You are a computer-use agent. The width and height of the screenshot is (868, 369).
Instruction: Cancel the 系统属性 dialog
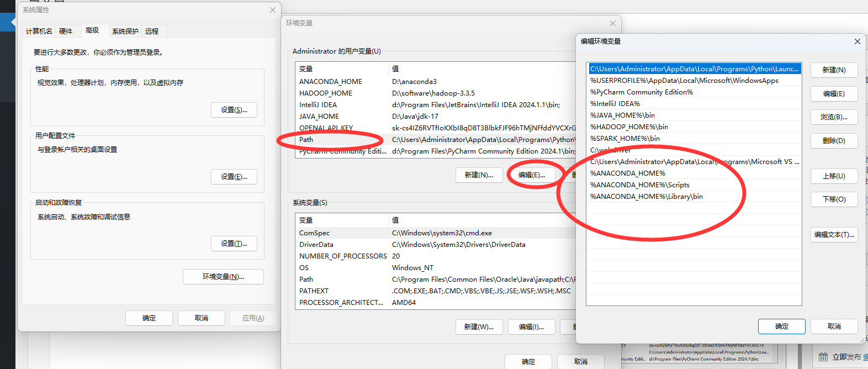click(202, 318)
